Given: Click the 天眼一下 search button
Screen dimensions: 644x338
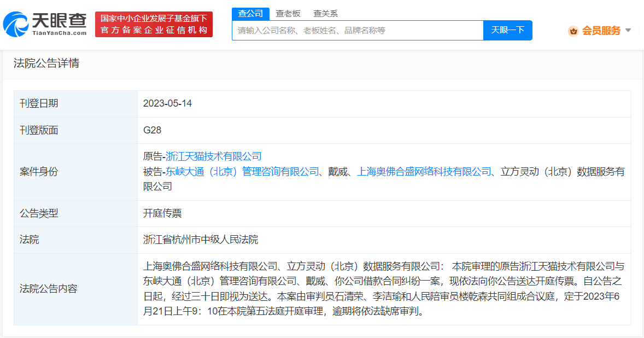Looking at the screenshot, I should pyautogui.click(x=508, y=31).
